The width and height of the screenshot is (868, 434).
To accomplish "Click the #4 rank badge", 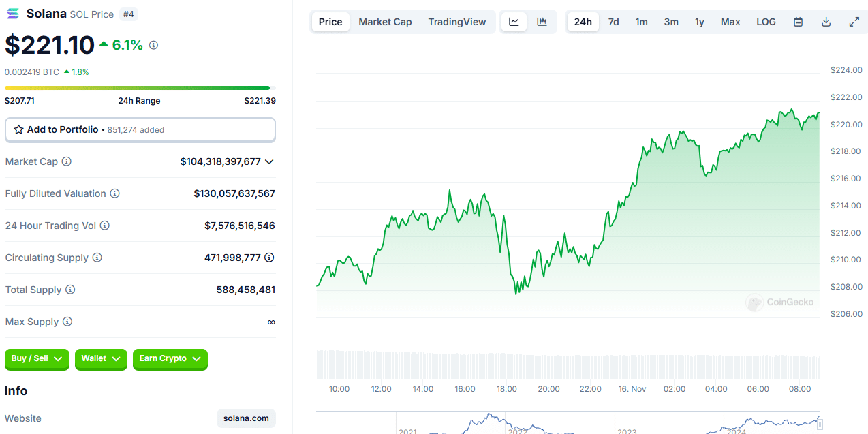I will click(127, 14).
